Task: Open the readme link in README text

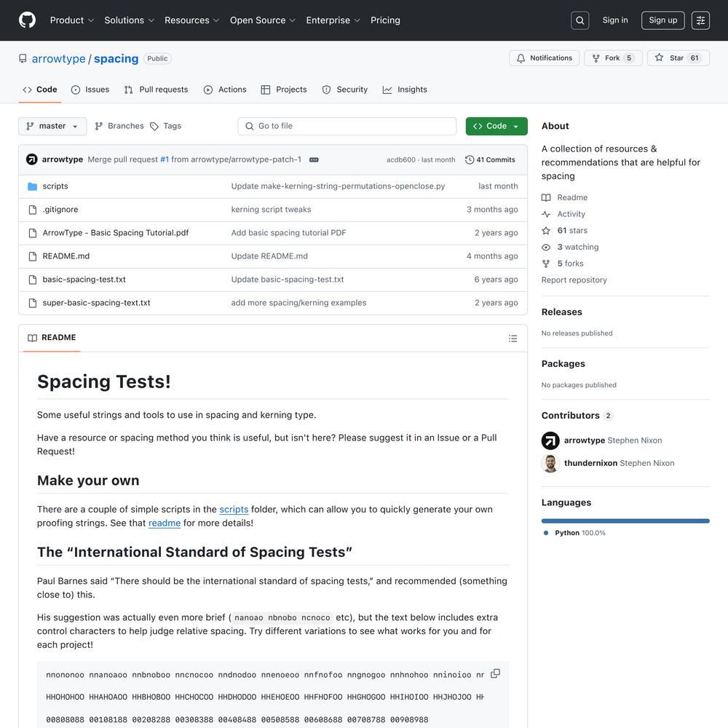Action: 165,523
